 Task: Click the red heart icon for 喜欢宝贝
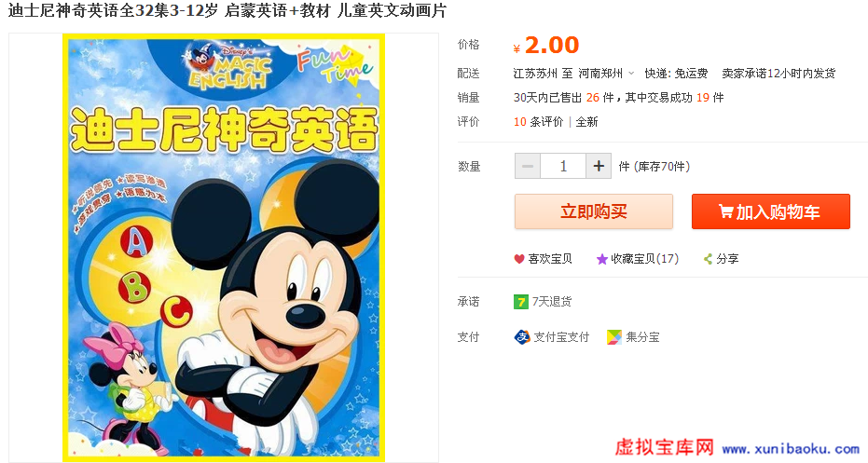pos(519,259)
